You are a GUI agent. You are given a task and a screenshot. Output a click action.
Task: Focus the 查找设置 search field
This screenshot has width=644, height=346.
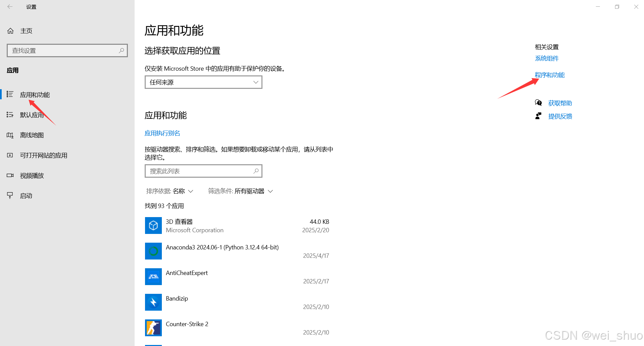(67, 50)
